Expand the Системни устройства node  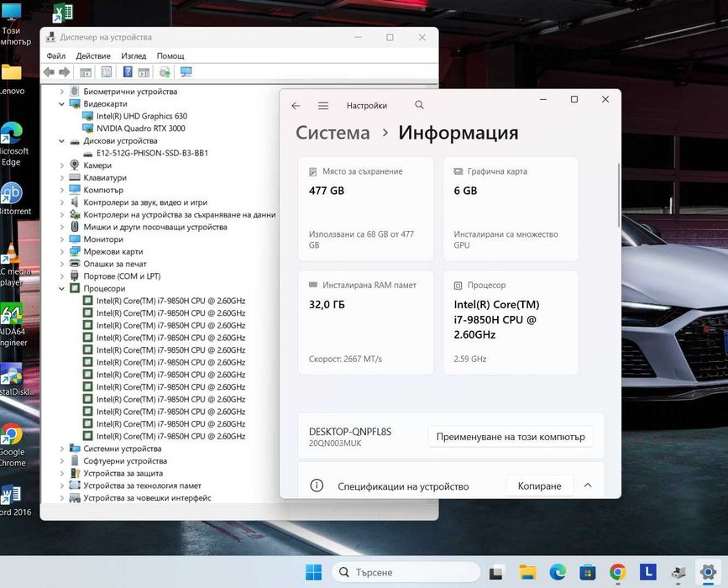point(62,449)
